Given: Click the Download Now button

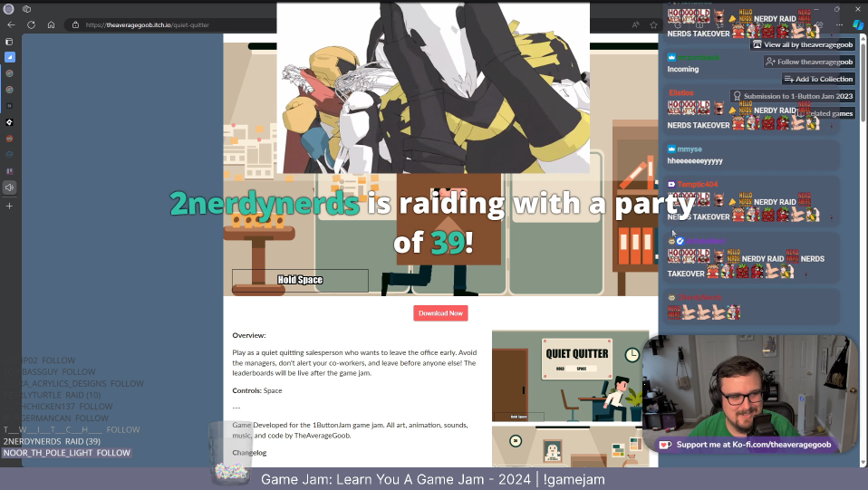Looking at the screenshot, I should (x=440, y=313).
